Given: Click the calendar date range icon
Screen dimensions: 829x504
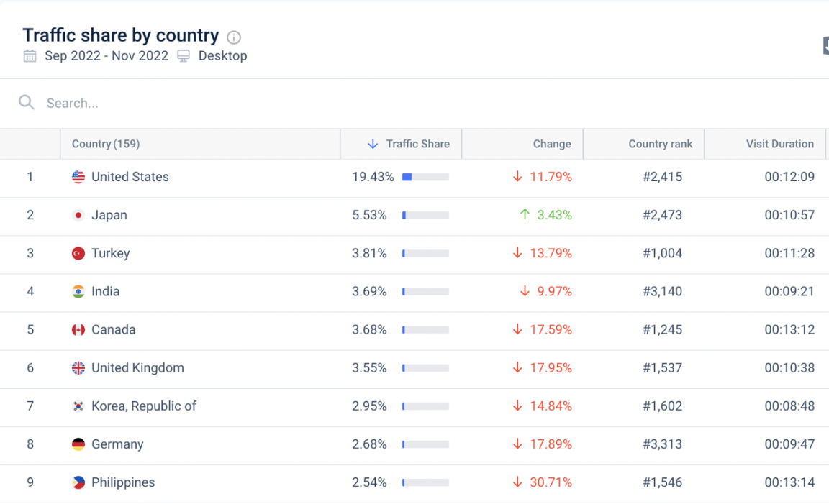Looking at the screenshot, I should click(x=30, y=56).
